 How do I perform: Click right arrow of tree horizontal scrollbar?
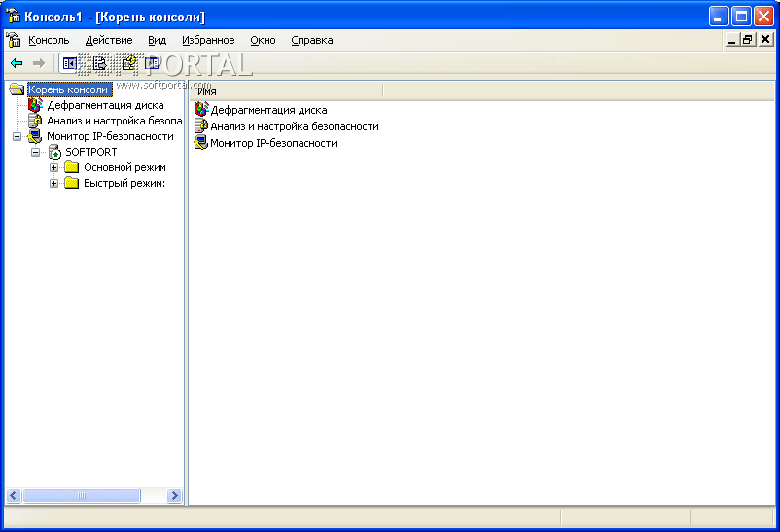pos(174,495)
